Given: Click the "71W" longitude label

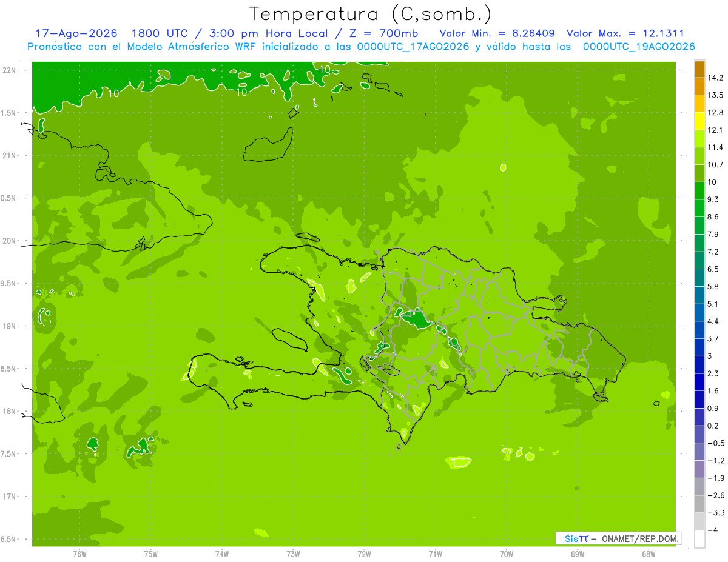Looking at the screenshot, I should point(435,554).
